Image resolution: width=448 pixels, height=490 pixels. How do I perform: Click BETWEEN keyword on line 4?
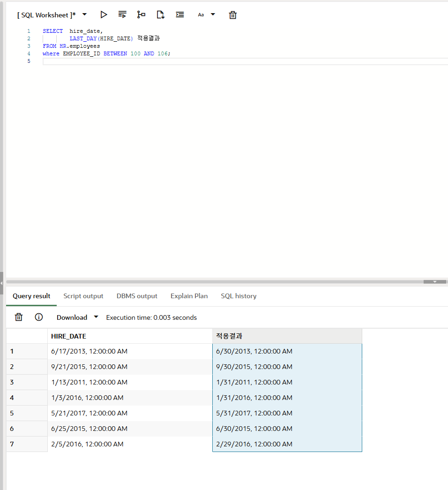click(x=115, y=53)
